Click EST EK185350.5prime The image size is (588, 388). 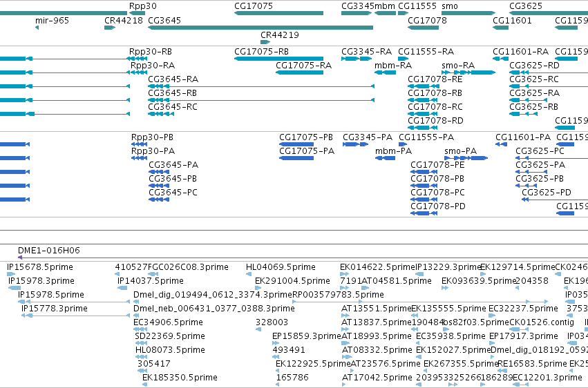click(x=180, y=378)
